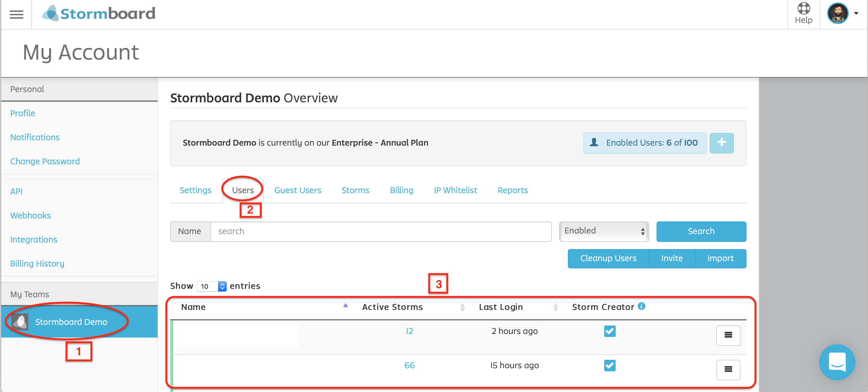Open the Storm Creator info icon
Image resolution: width=868 pixels, height=392 pixels.
tap(642, 306)
